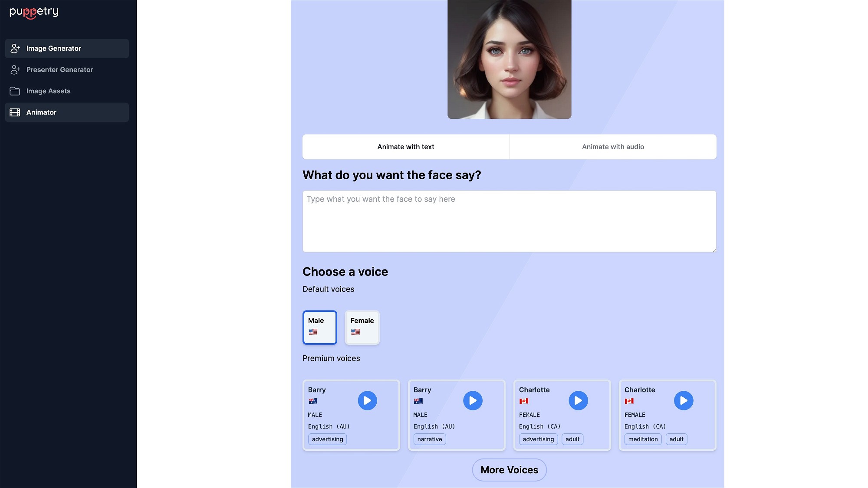Switch to Animate with audio tab
The image size is (868, 488).
[613, 147]
